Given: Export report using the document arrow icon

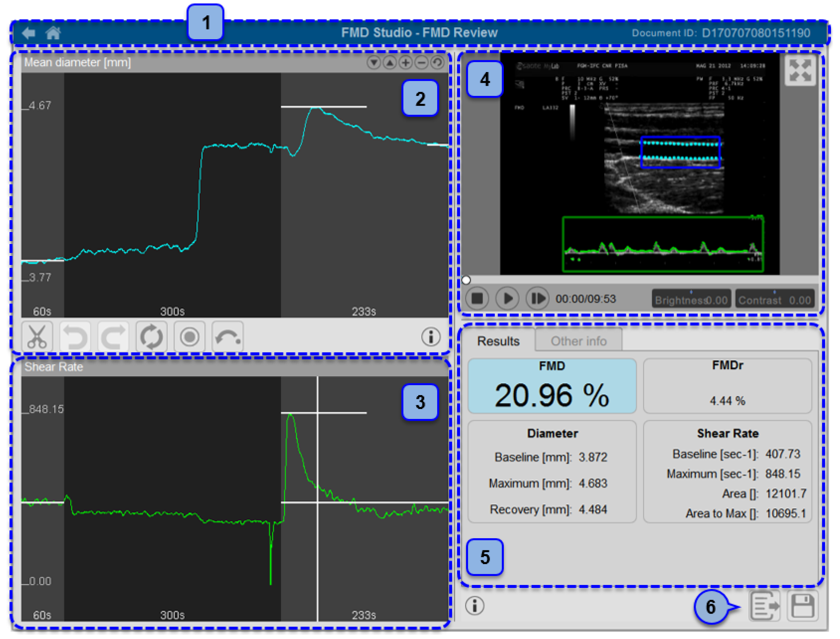Looking at the screenshot, I should [x=765, y=606].
